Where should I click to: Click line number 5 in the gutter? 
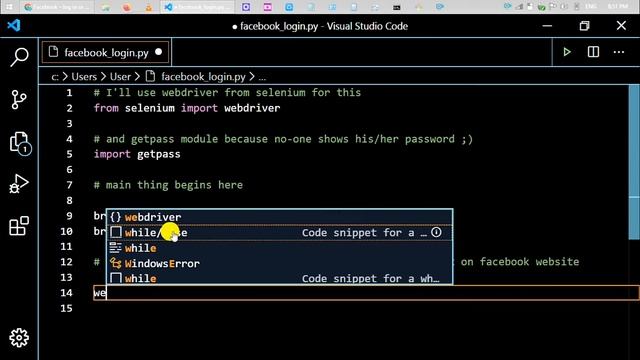tap(69, 154)
